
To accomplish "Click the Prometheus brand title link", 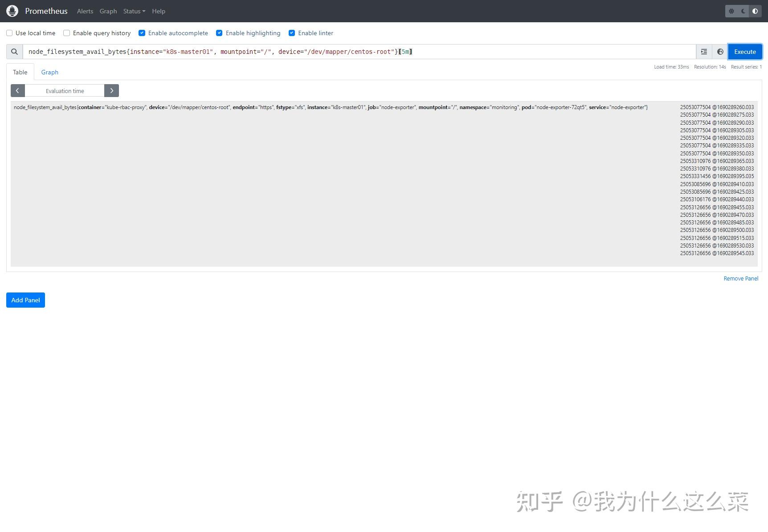I will [46, 11].
